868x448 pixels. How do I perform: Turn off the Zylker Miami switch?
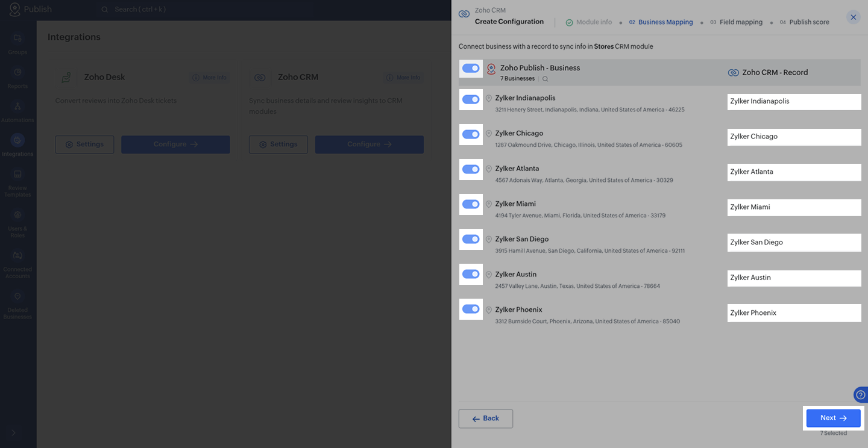(471, 204)
